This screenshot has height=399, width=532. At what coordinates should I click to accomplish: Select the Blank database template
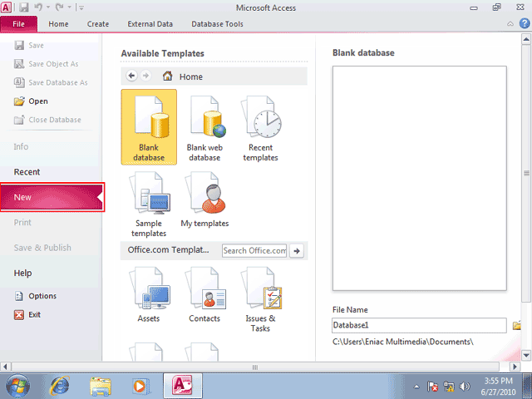(149, 127)
